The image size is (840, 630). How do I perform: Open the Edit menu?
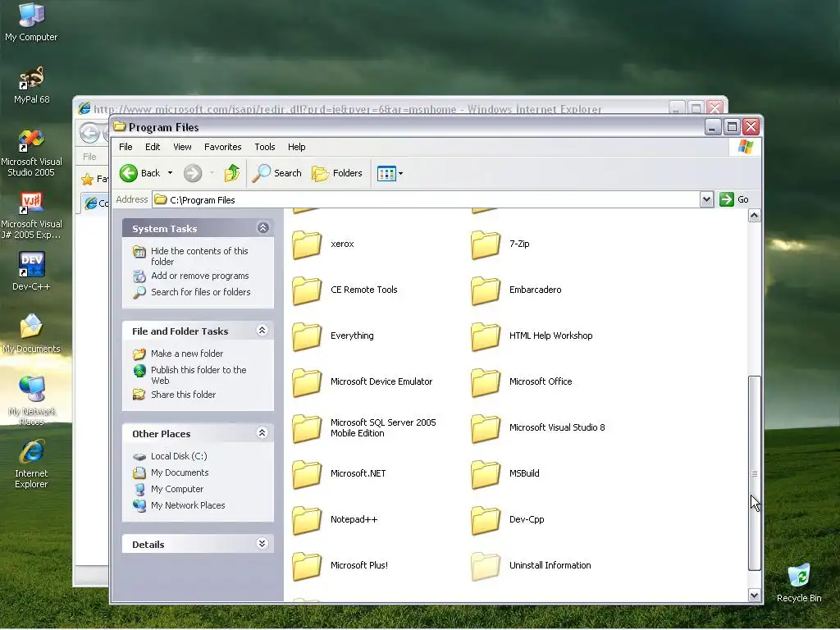[153, 147]
